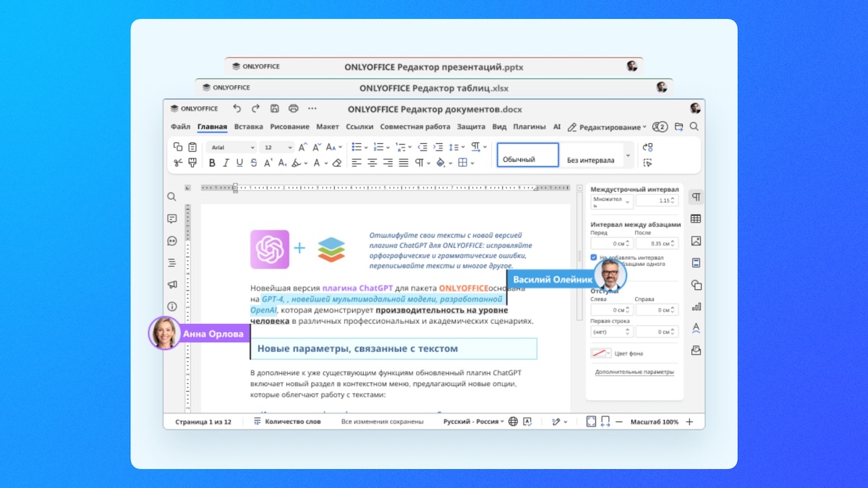Expand the paragraph styles gallery arrow
This screenshot has width=868, height=488.
click(x=628, y=155)
